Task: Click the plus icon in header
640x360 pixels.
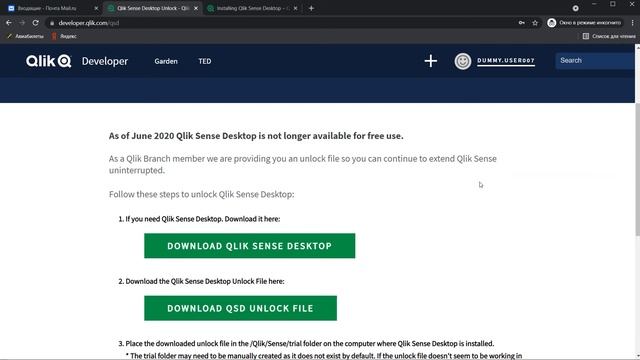Action: (431, 61)
